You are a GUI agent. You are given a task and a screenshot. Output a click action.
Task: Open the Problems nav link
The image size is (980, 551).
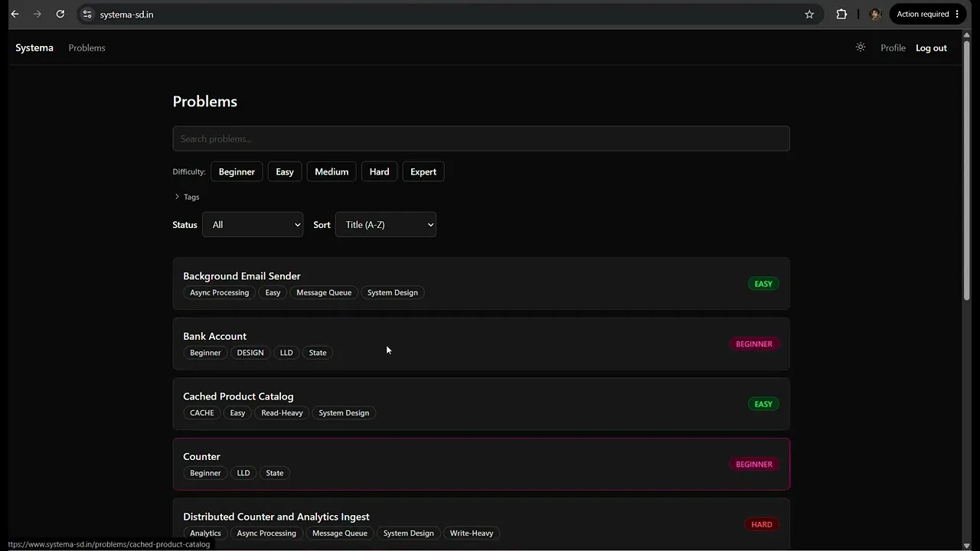point(87,47)
